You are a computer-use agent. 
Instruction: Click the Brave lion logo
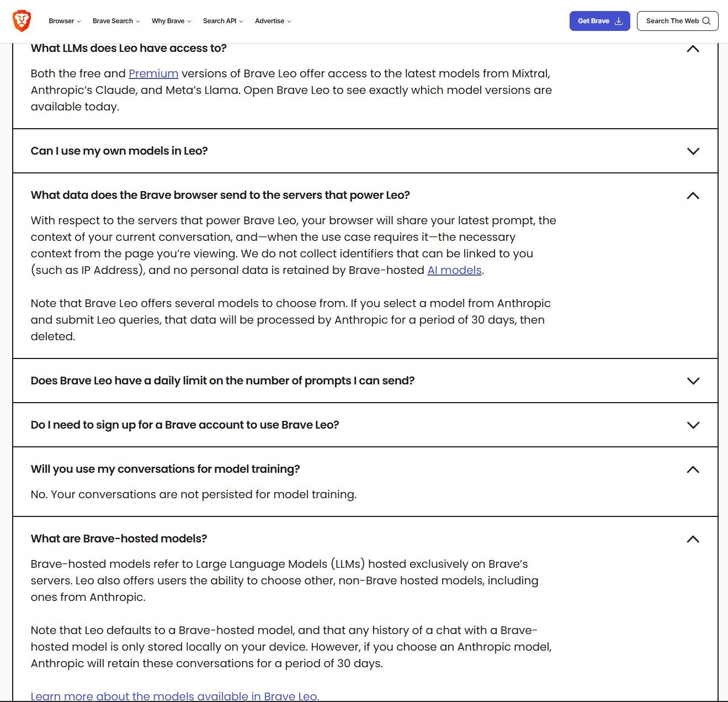(22, 21)
